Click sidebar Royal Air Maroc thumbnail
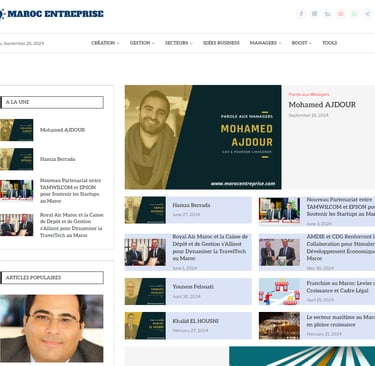The image size is (375, 366). (x=17, y=225)
